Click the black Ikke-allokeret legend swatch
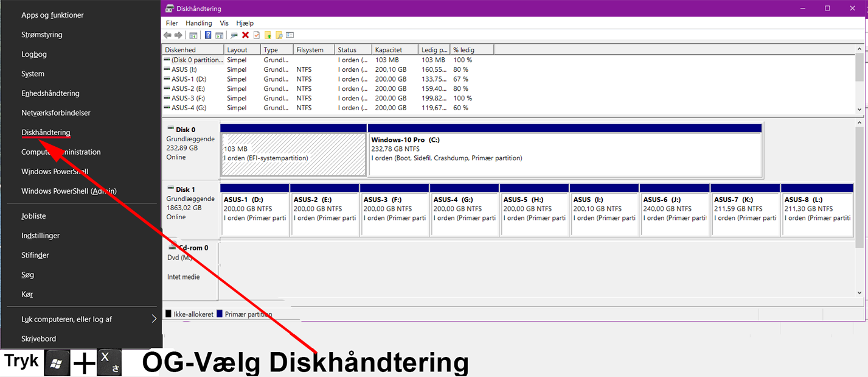The height and width of the screenshot is (377, 868). [x=168, y=314]
